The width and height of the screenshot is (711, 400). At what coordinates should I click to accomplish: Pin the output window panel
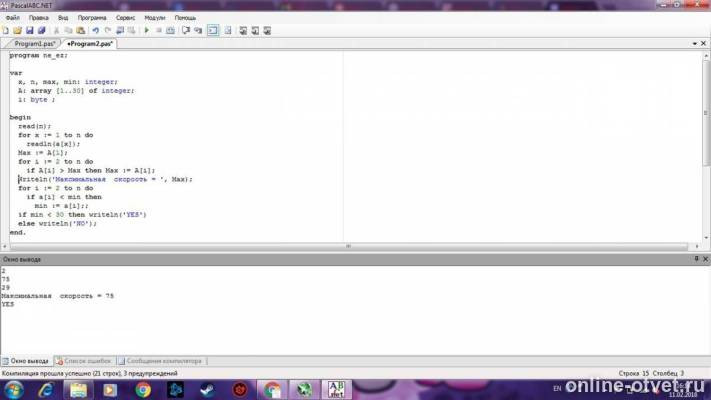(696, 259)
